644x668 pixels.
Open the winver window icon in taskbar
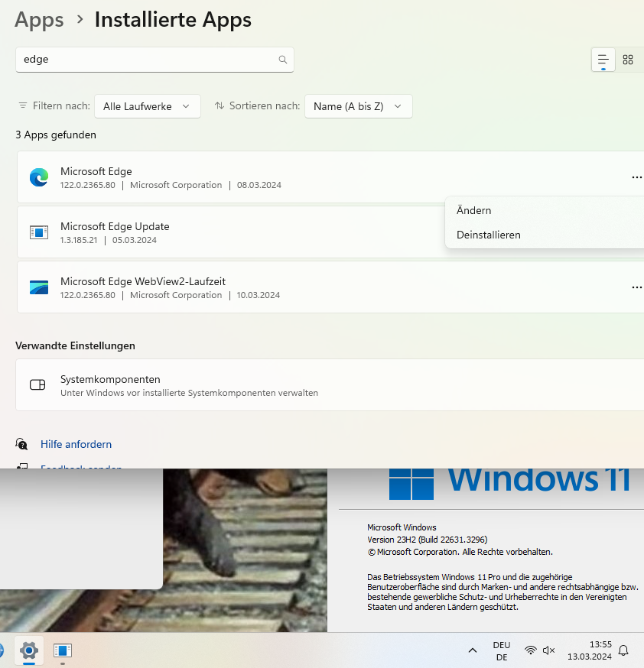click(x=63, y=650)
